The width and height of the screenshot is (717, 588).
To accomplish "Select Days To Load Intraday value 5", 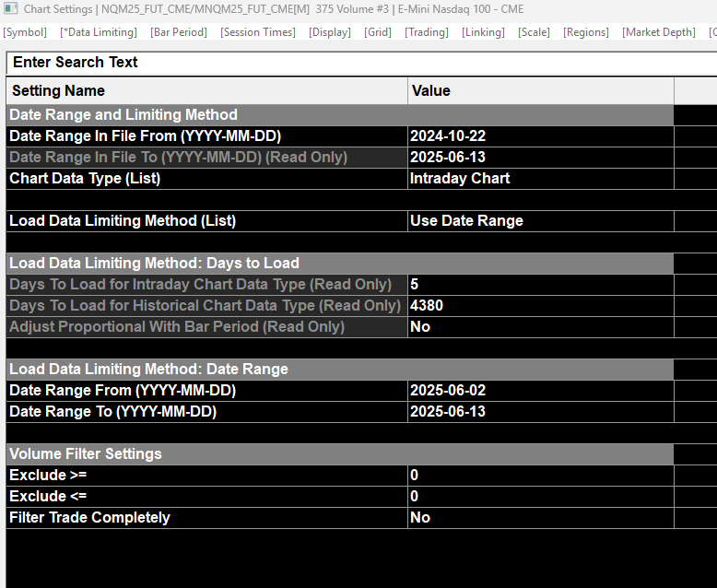I will 540,285.
